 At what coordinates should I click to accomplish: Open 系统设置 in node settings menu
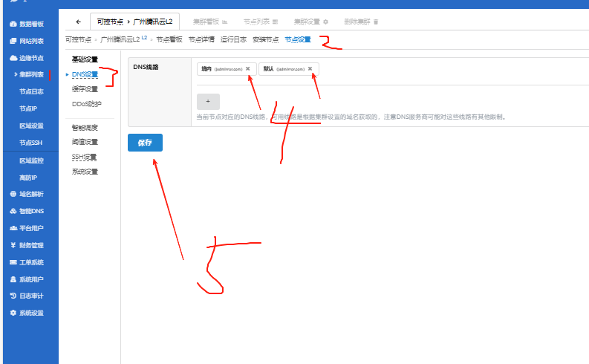[85, 172]
